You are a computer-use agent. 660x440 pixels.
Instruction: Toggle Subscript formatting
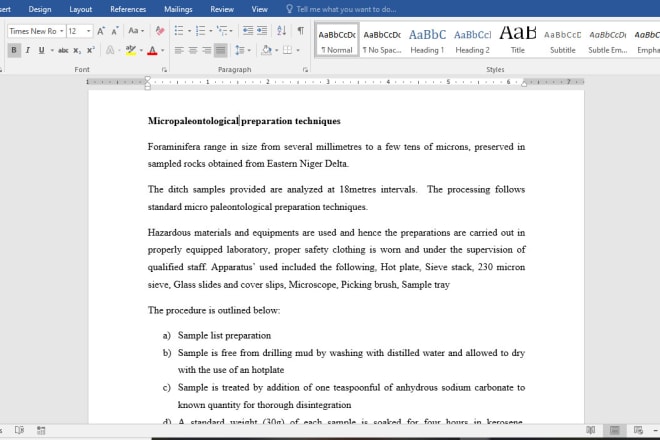(77, 51)
